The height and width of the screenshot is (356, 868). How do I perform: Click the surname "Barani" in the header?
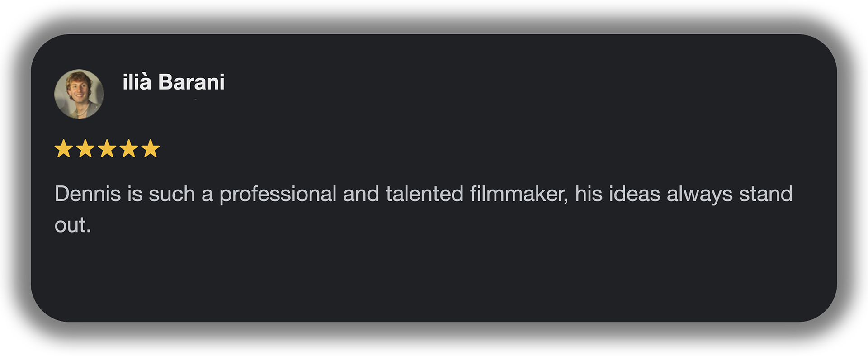point(191,82)
